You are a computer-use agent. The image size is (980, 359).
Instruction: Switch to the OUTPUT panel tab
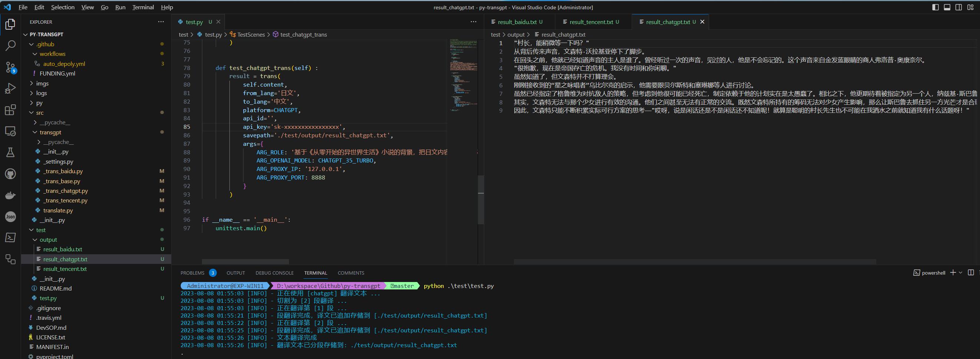click(x=236, y=273)
